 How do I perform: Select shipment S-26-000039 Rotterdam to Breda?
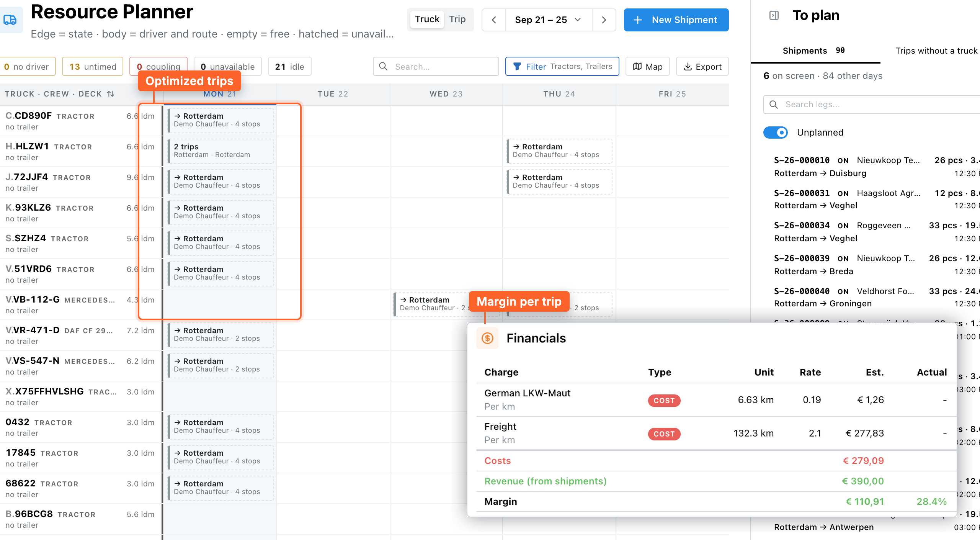point(877,265)
